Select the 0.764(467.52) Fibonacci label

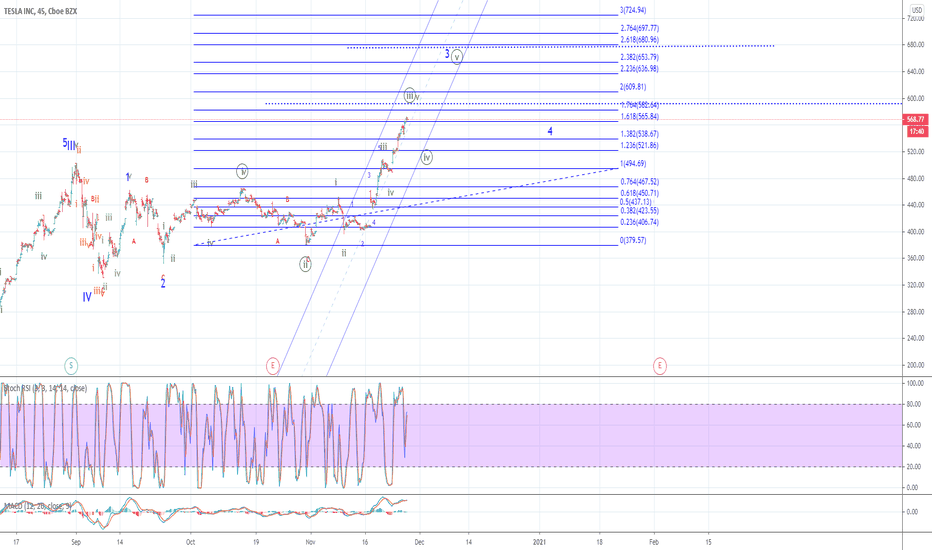pyautogui.click(x=640, y=182)
